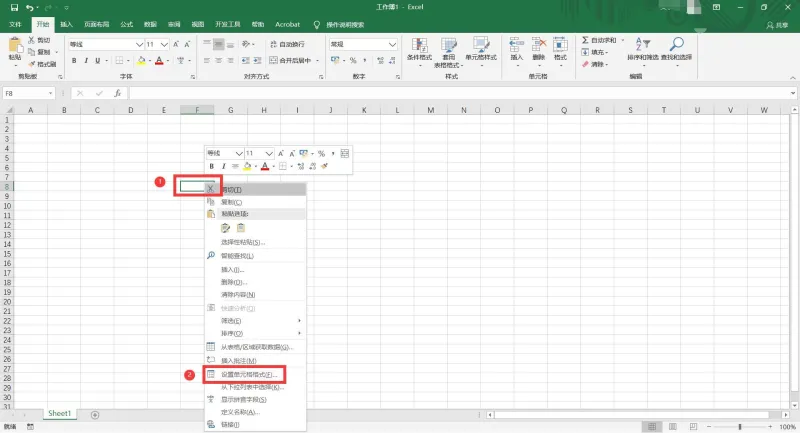Click the Sheet1 worksheet tab
The width and height of the screenshot is (800, 433).
59,414
